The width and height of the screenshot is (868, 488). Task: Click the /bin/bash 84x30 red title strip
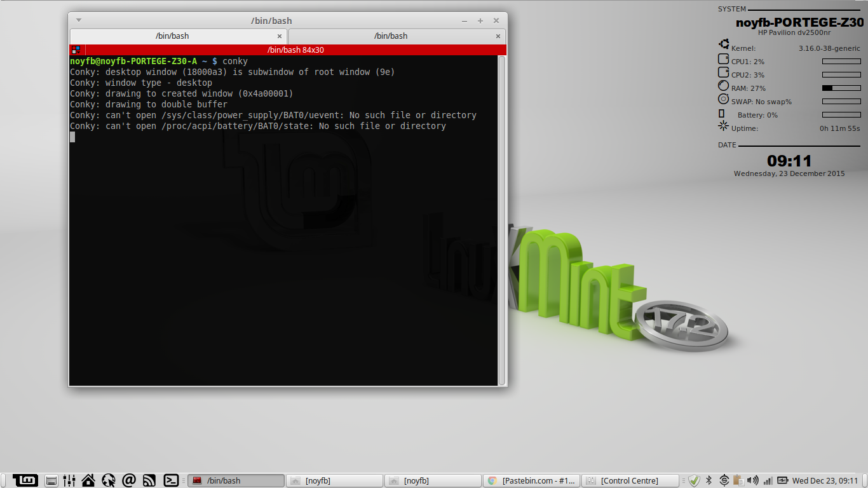coord(295,50)
